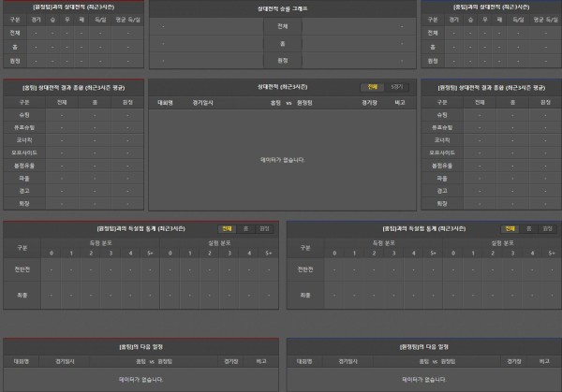Click 슈팅 row in home team 경과 종합
The width and height of the screenshot is (562, 392).
point(22,114)
